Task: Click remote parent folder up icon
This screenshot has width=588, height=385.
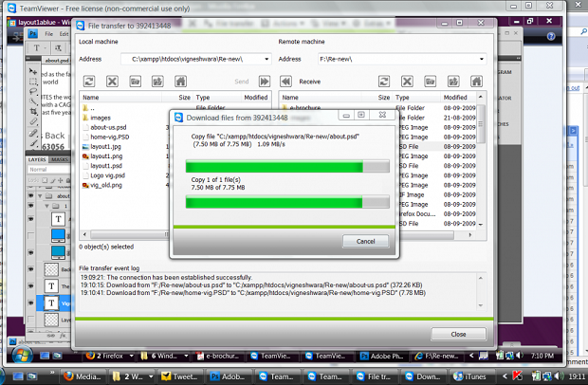Action: point(453,82)
